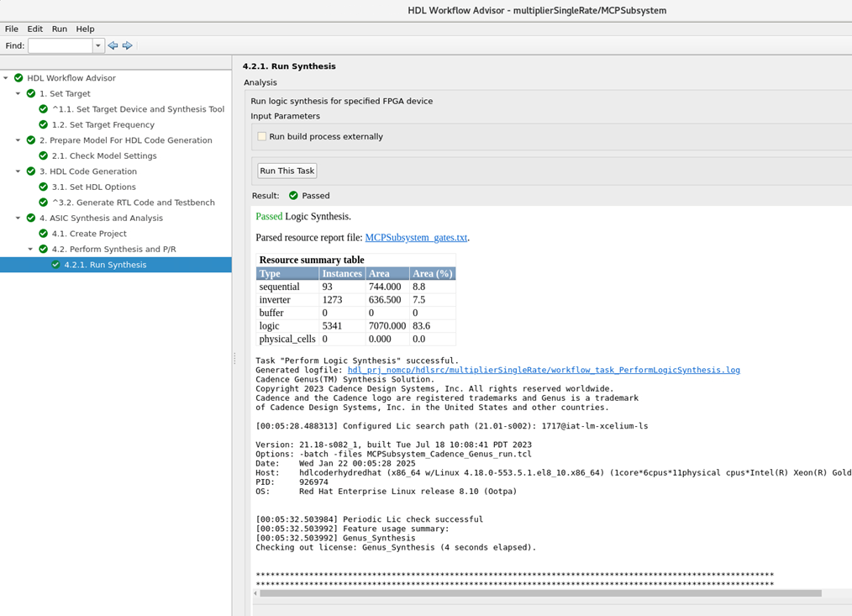Click the Find next blue arrow icon
This screenshot has height=616, width=852.
click(x=127, y=45)
